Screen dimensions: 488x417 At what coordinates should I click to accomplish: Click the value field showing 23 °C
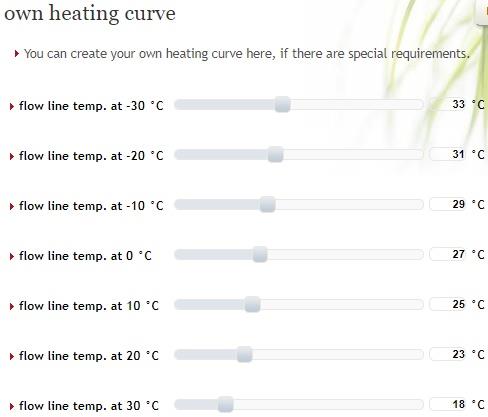click(448, 354)
